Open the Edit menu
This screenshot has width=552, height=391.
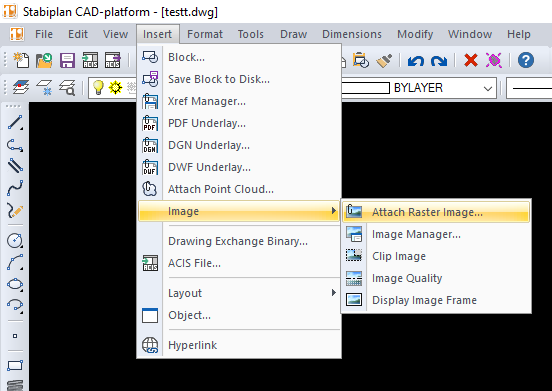78,34
